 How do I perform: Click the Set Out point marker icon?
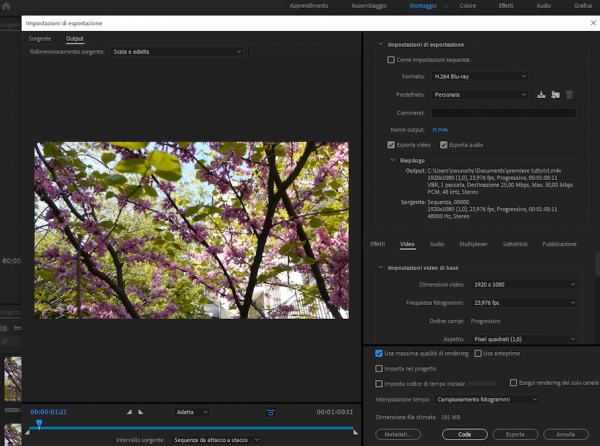(x=141, y=412)
